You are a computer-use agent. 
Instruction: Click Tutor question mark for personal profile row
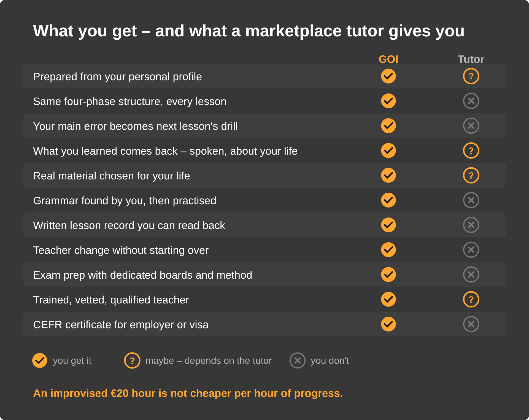click(x=471, y=76)
